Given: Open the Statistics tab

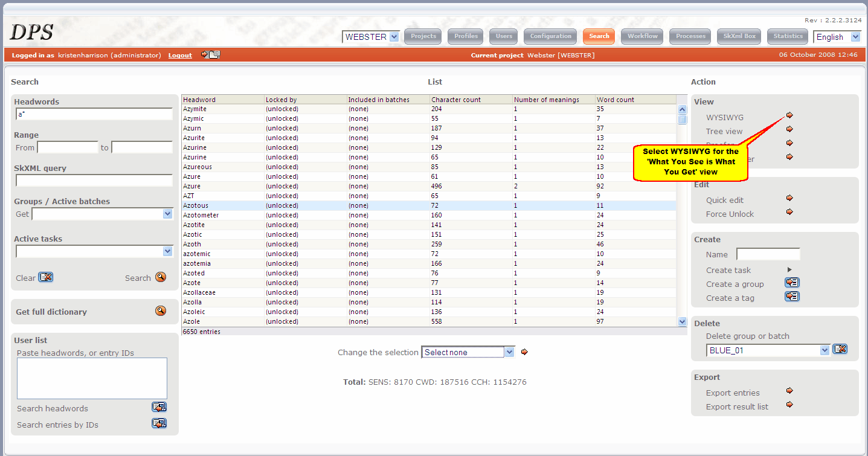Looking at the screenshot, I should coord(788,36).
